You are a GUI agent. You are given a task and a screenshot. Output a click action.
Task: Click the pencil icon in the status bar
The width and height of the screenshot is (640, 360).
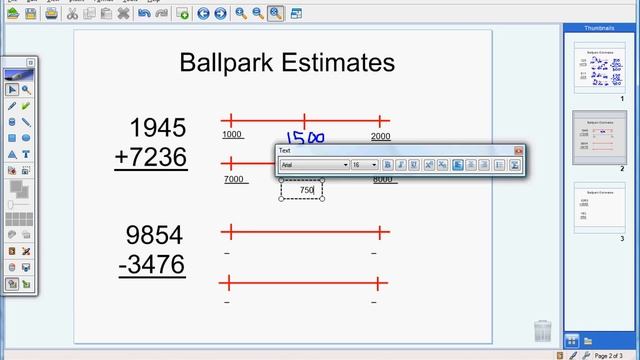pos(573,356)
